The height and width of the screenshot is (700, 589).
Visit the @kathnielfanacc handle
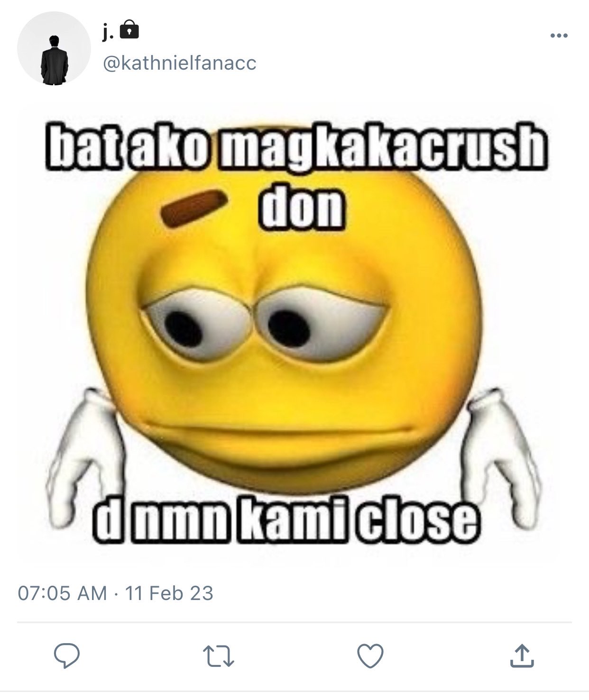[x=179, y=63]
